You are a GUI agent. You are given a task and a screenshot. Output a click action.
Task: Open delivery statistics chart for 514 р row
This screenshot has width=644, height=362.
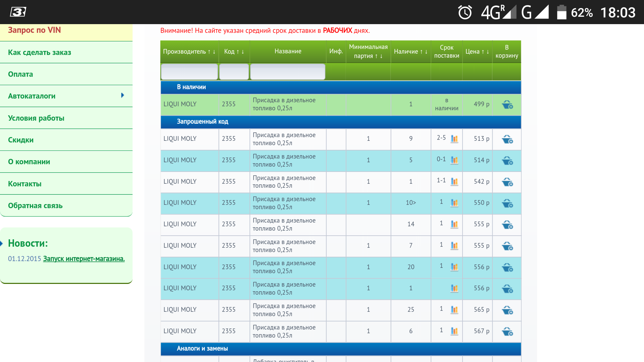tap(454, 160)
